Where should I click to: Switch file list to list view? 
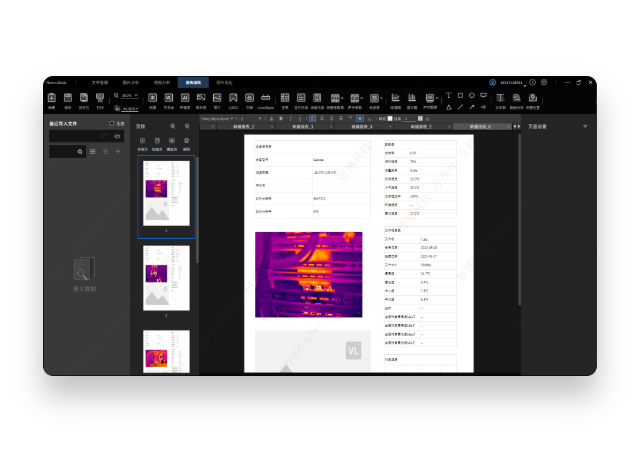[105, 151]
